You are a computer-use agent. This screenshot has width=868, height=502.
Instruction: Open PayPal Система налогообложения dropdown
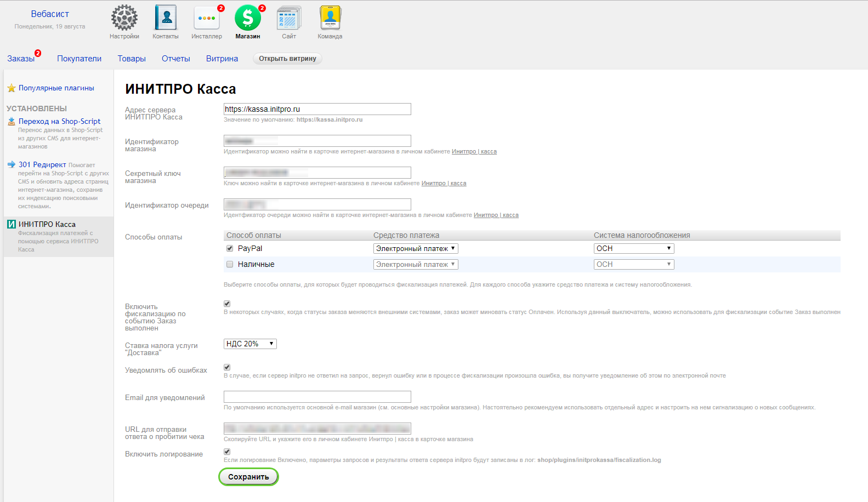(634, 248)
